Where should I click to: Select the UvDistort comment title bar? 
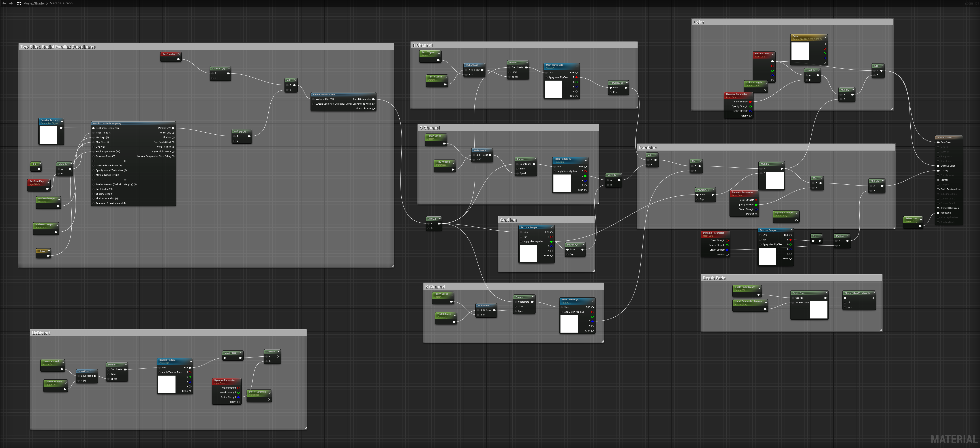click(x=168, y=333)
